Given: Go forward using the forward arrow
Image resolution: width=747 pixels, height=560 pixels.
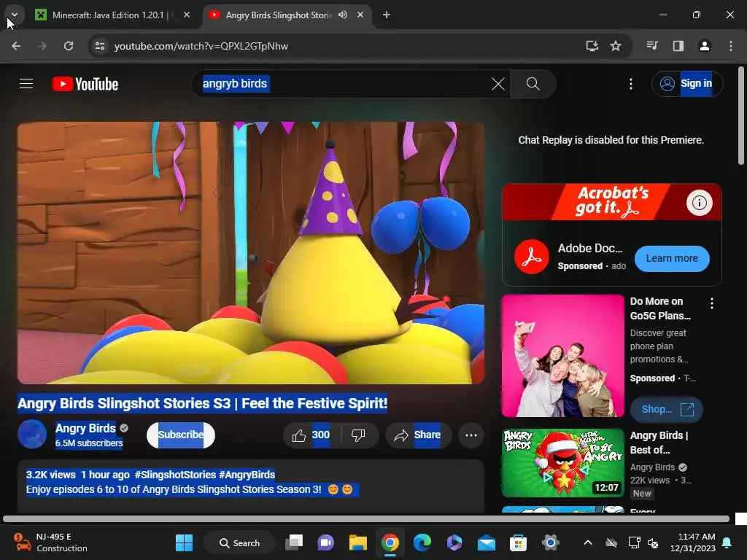Looking at the screenshot, I should click(x=42, y=46).
